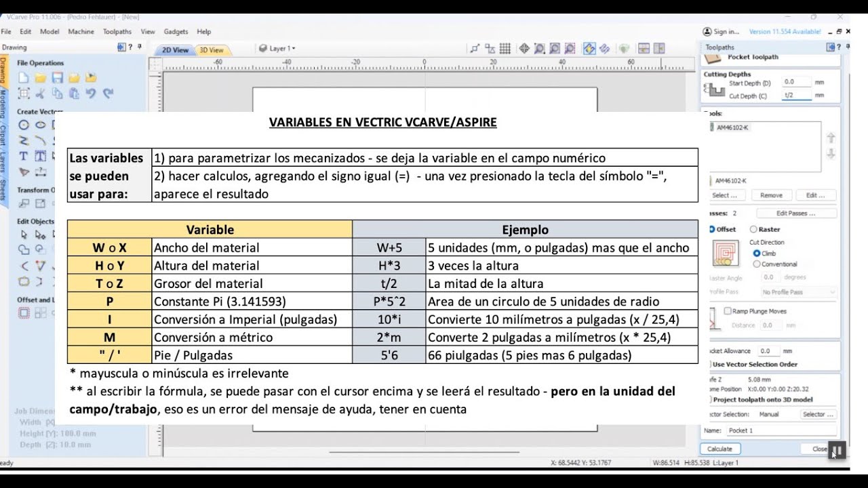Toggle 2D toolpath preview icon
Image resolution: width=868 pixels, height=488 pixels.
tap(589, 49)
